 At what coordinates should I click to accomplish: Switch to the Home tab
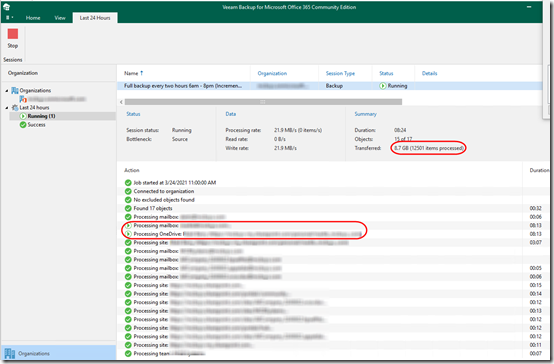tap(33, 18)
